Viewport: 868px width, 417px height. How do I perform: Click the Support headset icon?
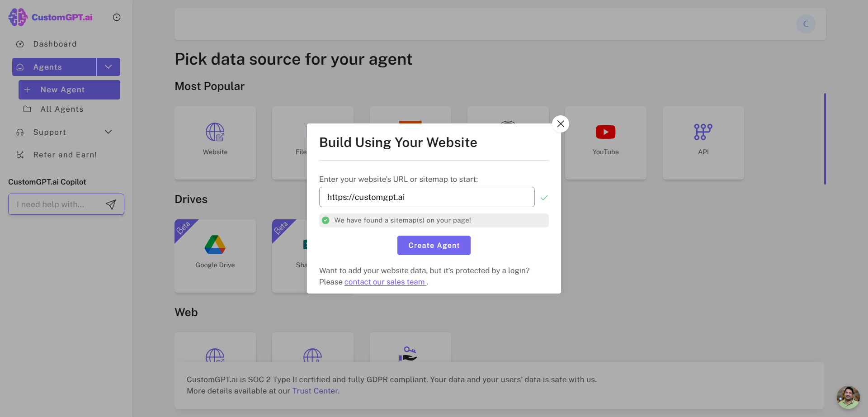(x=20, y=132)
